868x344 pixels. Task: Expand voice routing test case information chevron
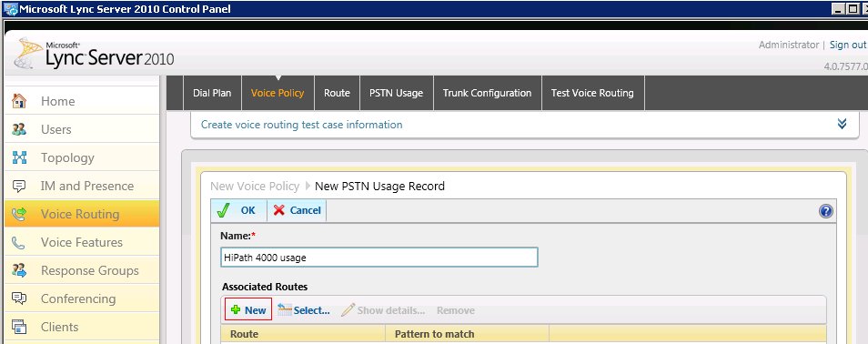842,124
